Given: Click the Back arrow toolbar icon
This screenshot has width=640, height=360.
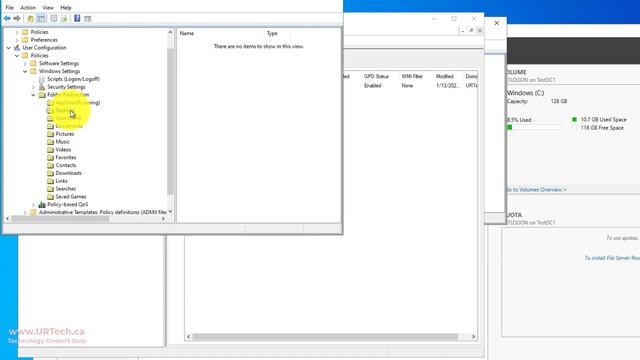Looking at the screenshot, I should coord(7,18).
